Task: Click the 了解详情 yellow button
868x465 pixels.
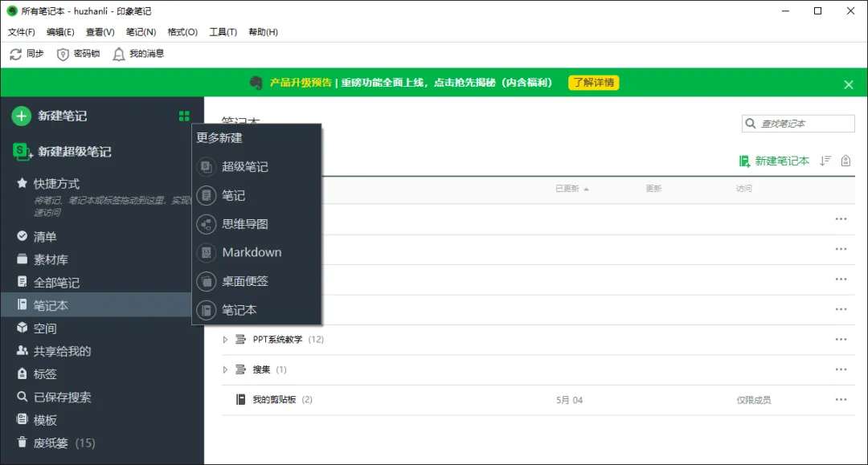Action: [593, 83]
